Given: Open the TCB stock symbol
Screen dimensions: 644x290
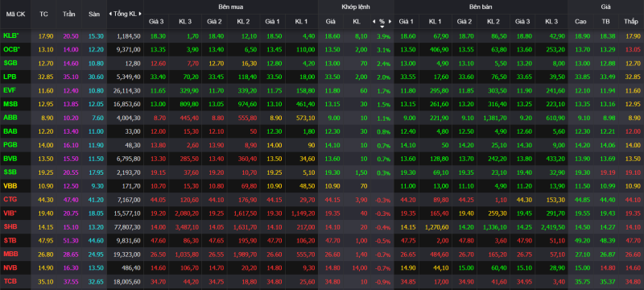Looking at the screenshot, I should (10, 281).
